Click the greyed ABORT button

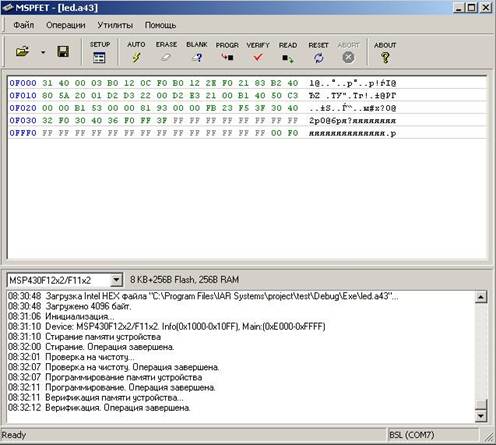[348, 52]
